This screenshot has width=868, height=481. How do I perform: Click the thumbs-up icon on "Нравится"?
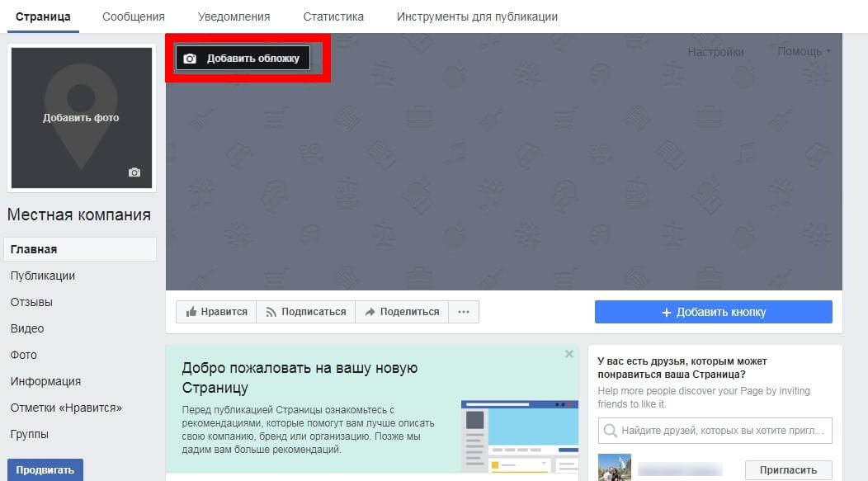point(191,311)
